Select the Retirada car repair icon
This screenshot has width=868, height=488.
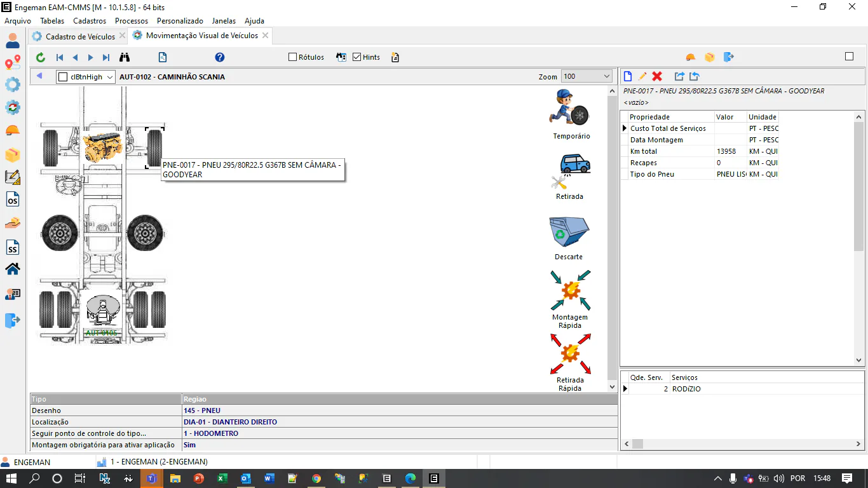[570, 170]
